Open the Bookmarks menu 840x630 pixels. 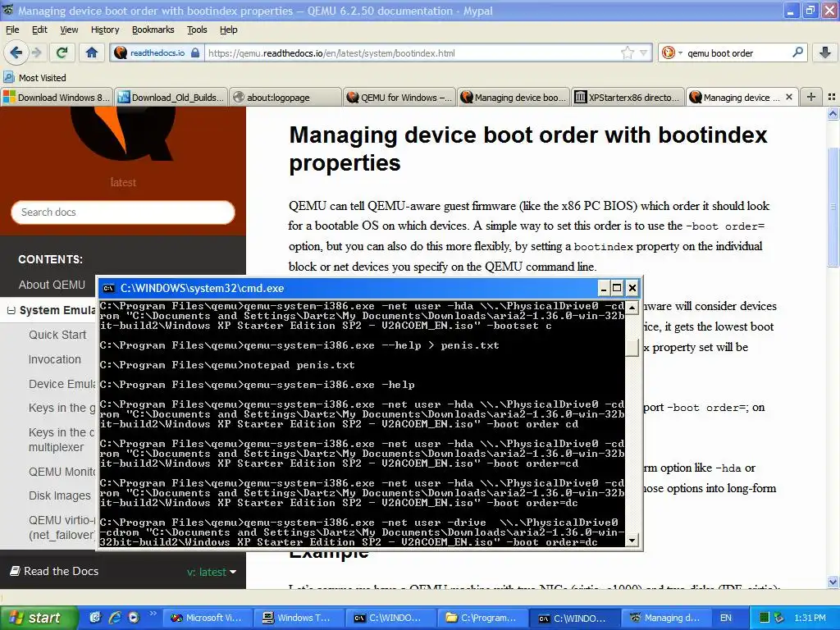coord(153,30)
